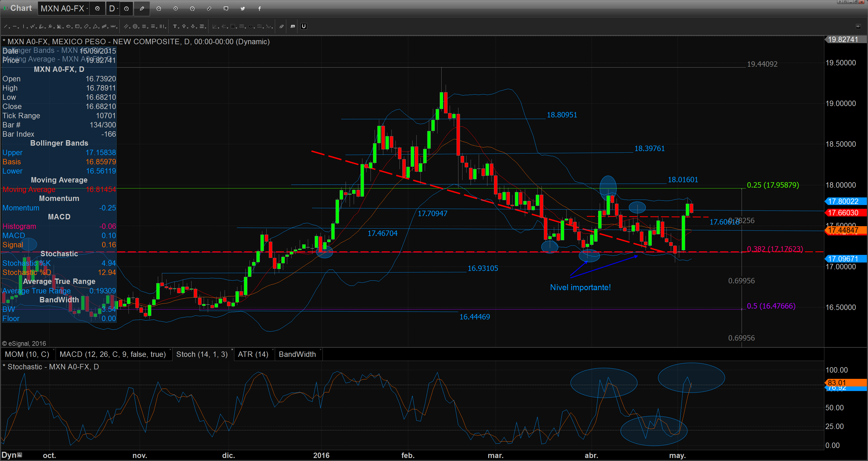Screen dimensions: 868x461
Task: Select the ellipse drawing tool
Action: click(x=68, y=26)
